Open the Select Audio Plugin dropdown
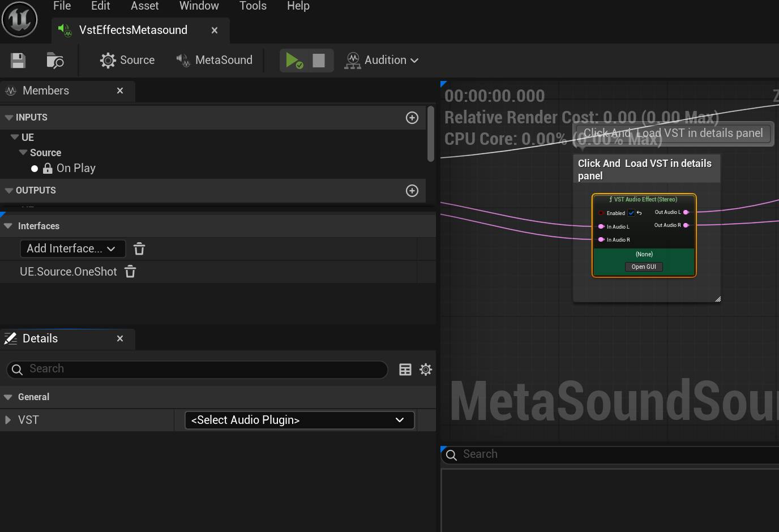 pos(299,420)
